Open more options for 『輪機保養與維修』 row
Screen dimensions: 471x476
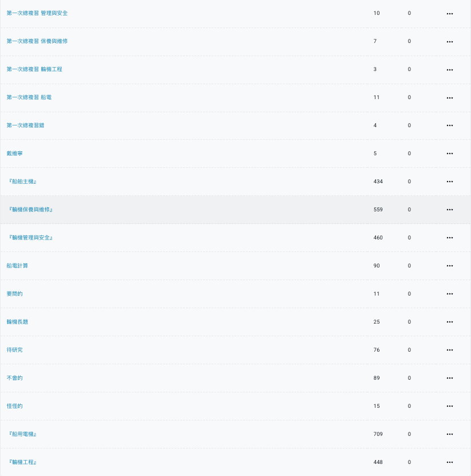click(449, 210)
